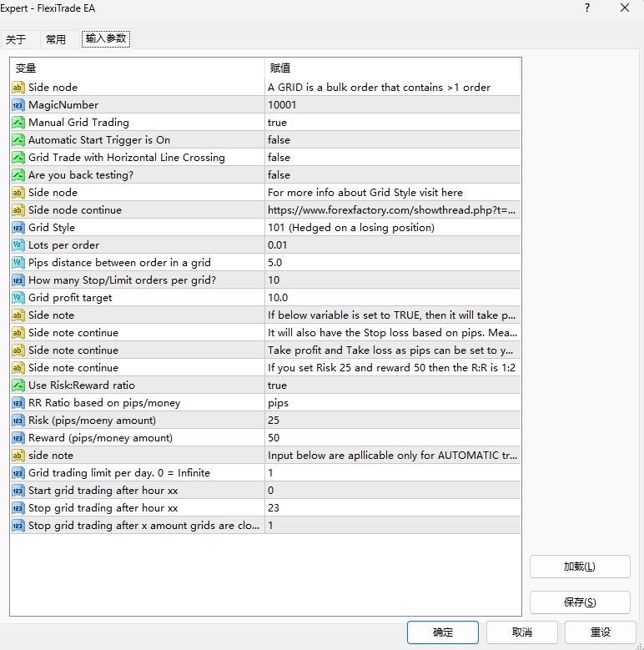Click the Use Risk:Reward ratio boolean icon

[18, 385]
